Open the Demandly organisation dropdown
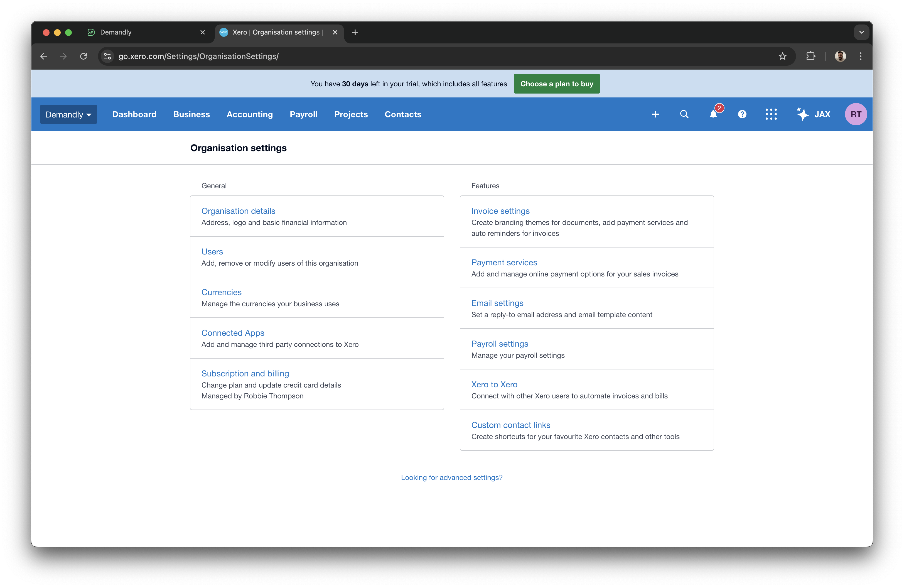 (x=68, y=114)
